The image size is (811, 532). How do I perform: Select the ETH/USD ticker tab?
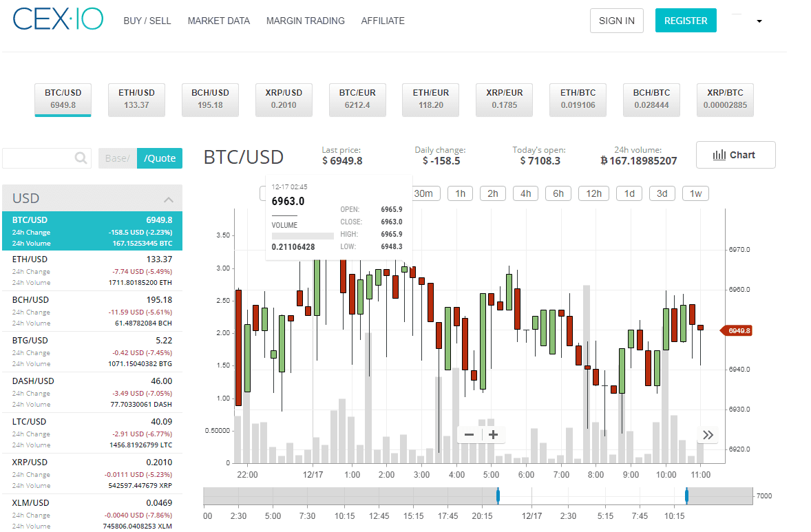136,100
